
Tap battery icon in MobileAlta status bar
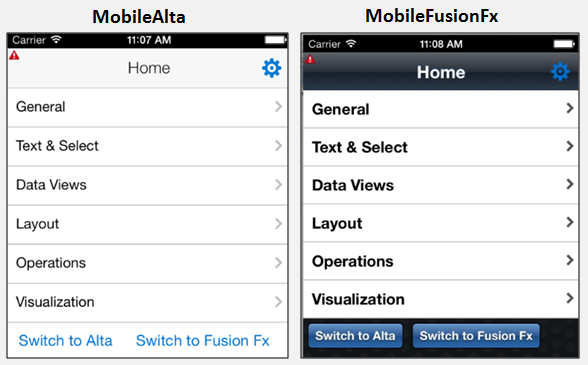276,40
